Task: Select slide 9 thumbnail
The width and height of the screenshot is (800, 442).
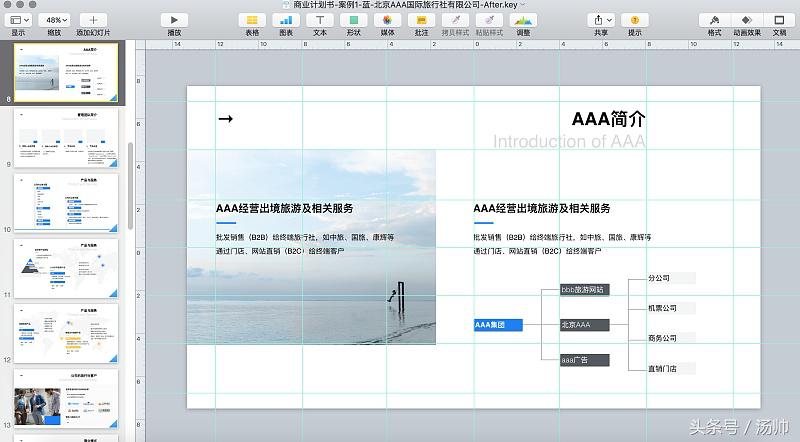Action: point(66,138)
